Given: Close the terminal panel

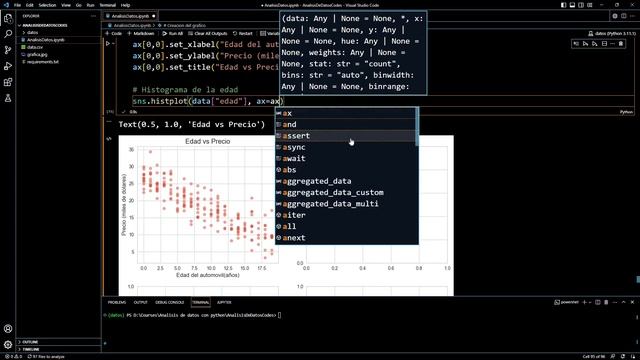Looking at the screenshot, I should tap(632, 302).
